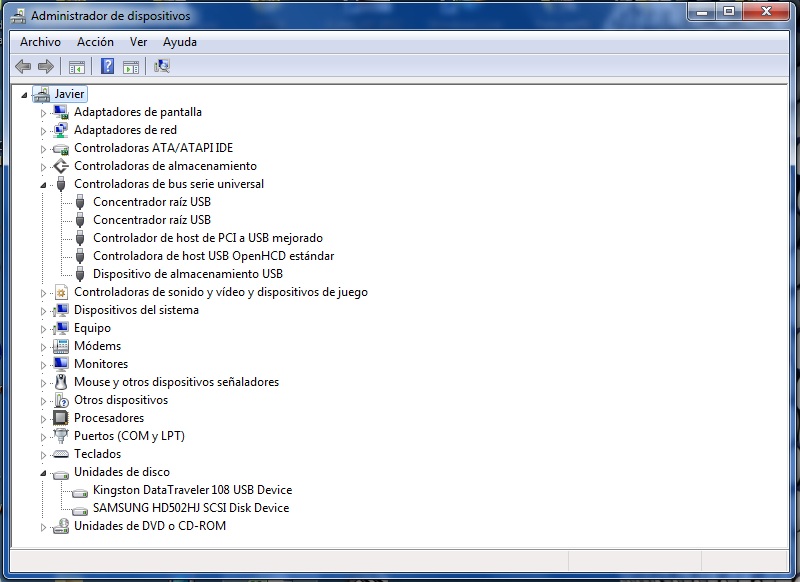Expand Unidades de DVD o CD-ROM
The width and height of the screenshot is (800, 582).
coord(43,527)
